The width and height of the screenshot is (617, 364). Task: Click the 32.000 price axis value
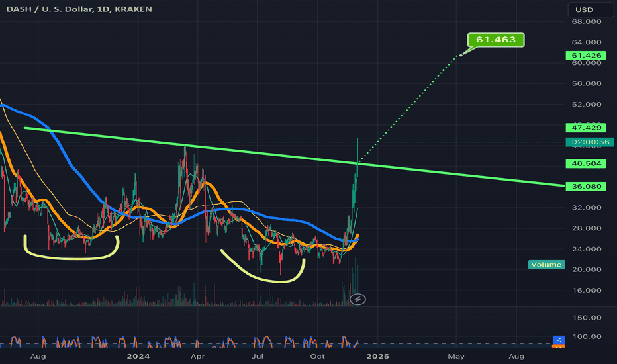coord(587,208)
